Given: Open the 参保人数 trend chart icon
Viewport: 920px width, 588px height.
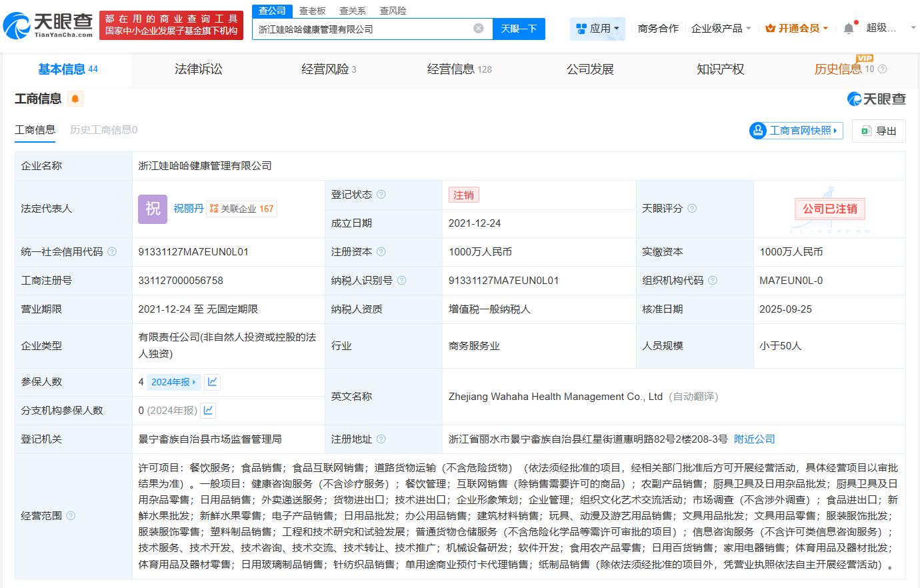Looking at the screenshot, I should pos(212,382).
